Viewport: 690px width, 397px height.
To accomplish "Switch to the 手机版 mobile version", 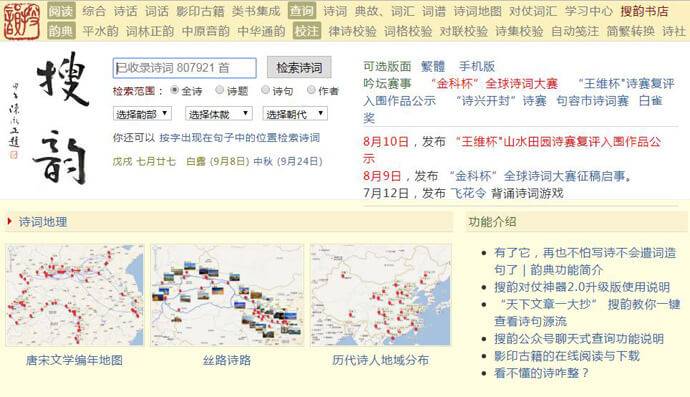I will pos(477,66).
